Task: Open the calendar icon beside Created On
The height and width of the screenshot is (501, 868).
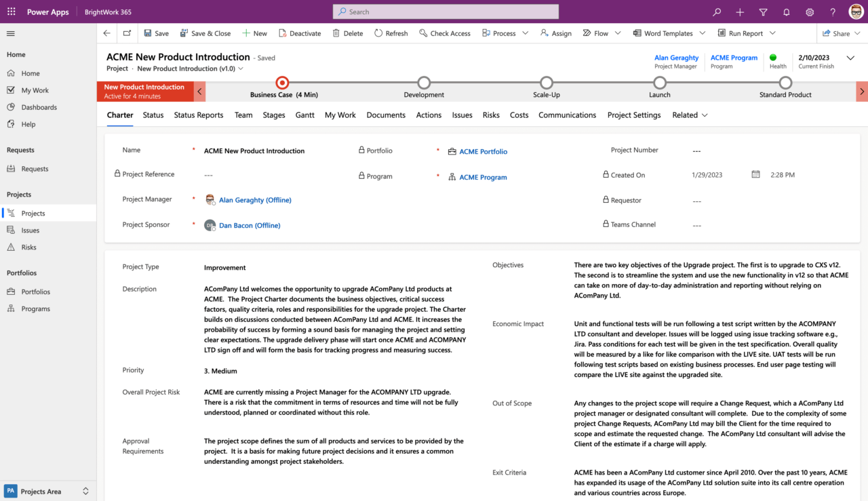Action: point(755,174)
